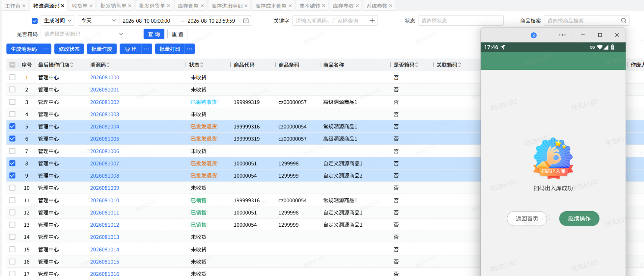Click the 批量作废 button
The width and height of the screenshot is (644, 276).
101,49
